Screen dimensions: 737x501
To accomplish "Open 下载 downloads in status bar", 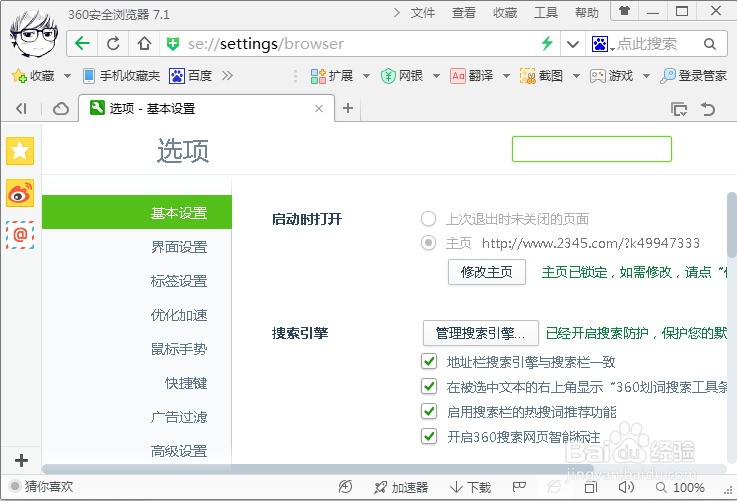I will click(470, 487).
